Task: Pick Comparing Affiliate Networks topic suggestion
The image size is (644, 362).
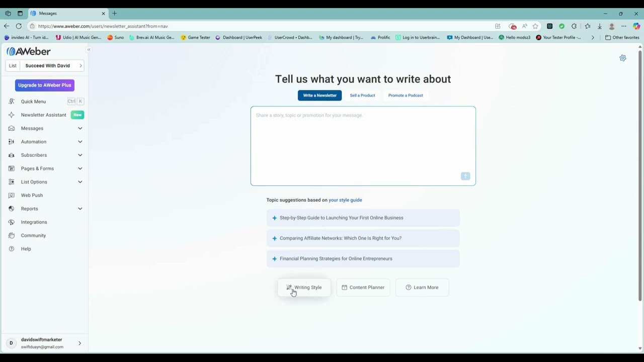Action: click(x=363, y=238)
